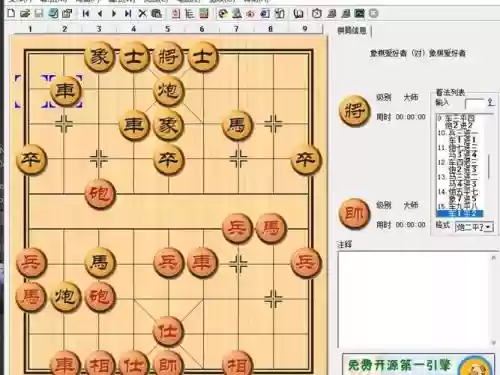500x375 pixels.
Task: Select the red 仕 above the 帥
Action: tap(168, 331)
